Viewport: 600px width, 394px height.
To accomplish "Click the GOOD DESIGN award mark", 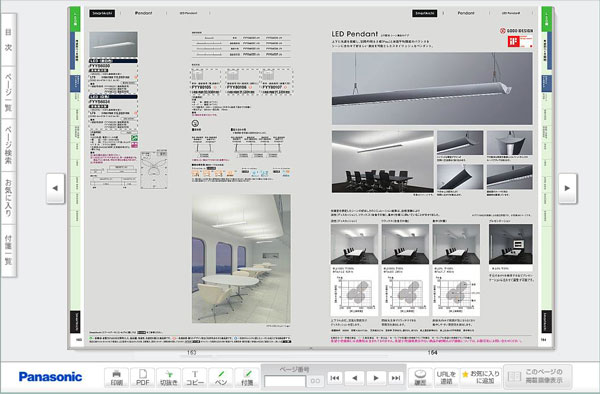I will click(x=517, y=31).
